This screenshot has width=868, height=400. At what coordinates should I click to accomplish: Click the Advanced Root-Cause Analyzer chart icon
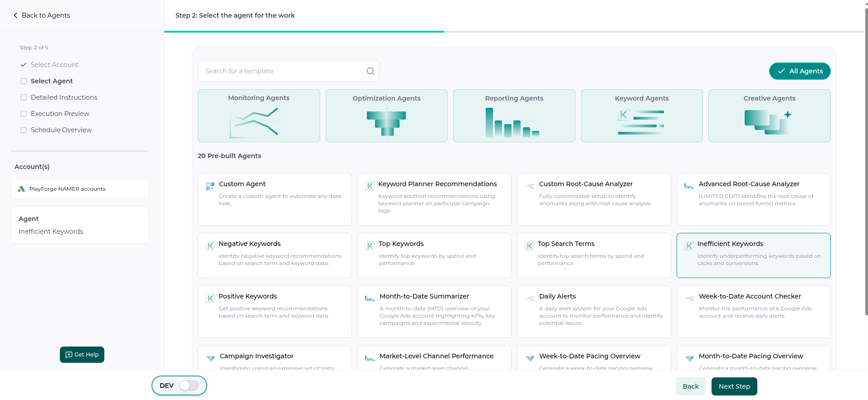tap(689, 186)
